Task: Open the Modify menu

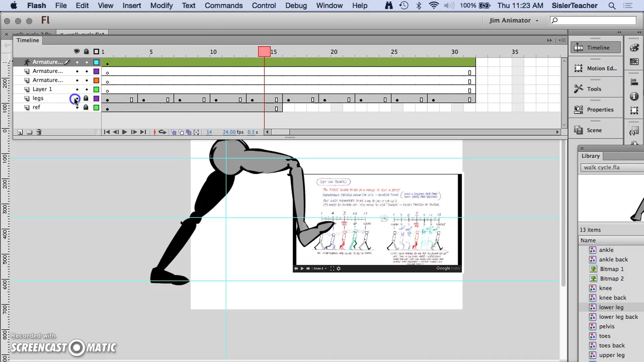Action: [161, 6]
